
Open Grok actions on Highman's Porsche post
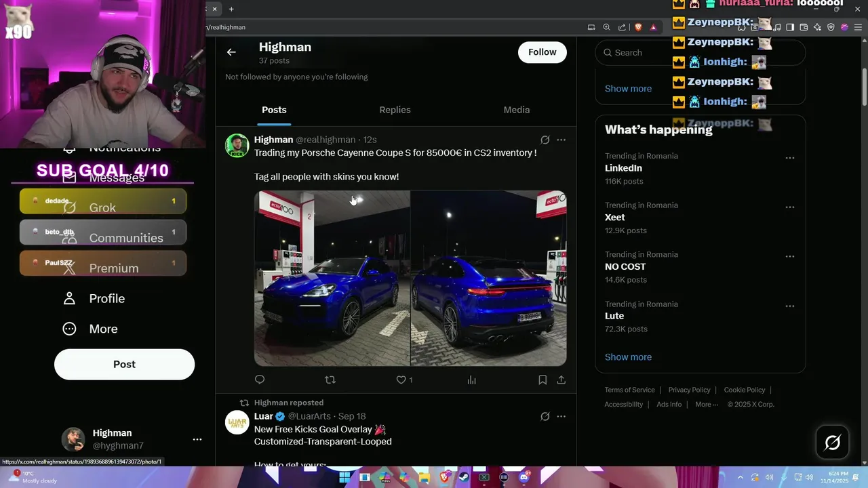click(545, 140)
